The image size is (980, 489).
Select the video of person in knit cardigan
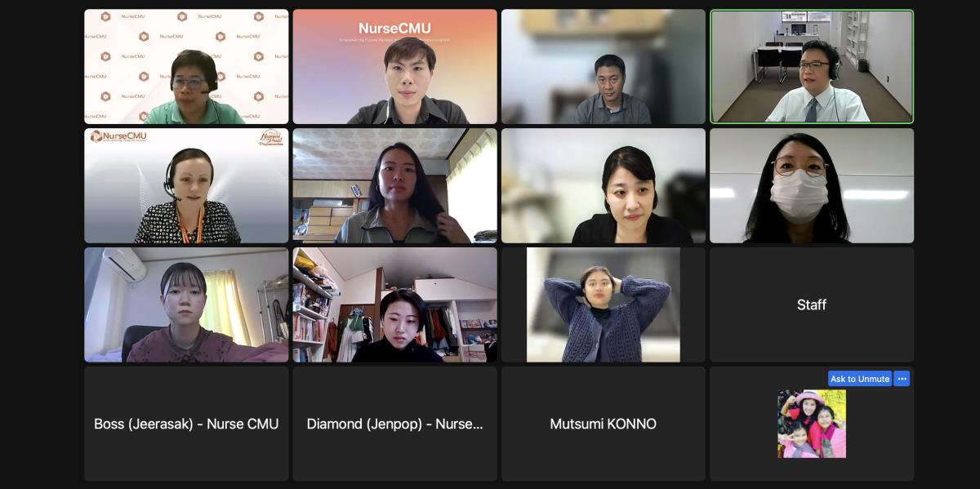pyautogui.click(x=604, y=305)
